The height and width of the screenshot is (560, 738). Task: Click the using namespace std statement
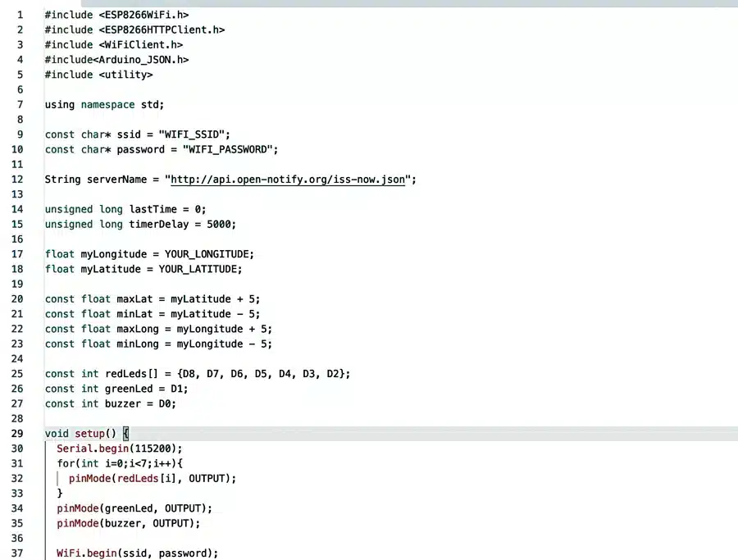point(104,105)
